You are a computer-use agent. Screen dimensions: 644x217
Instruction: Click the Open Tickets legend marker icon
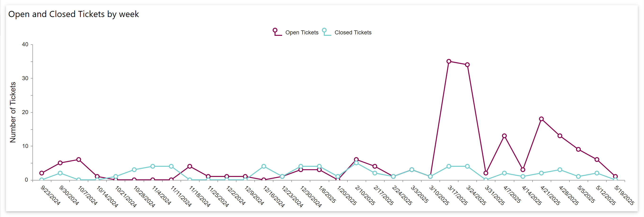(277, 32)
